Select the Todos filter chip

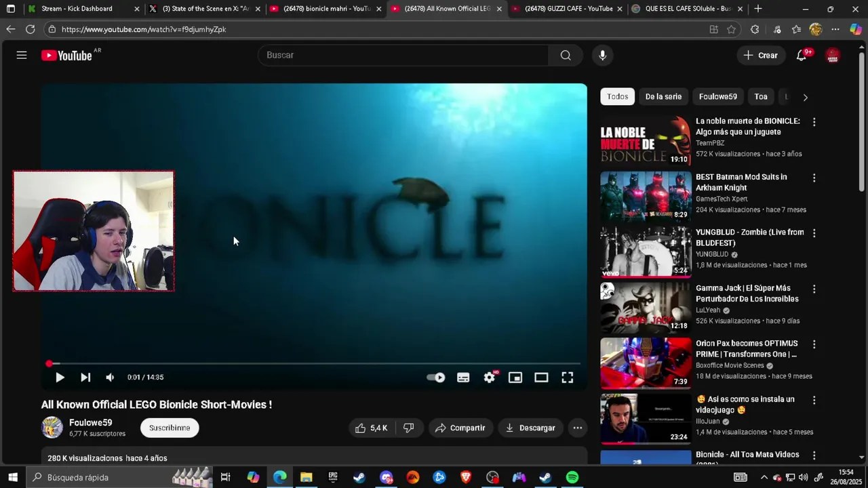[617, 96]
